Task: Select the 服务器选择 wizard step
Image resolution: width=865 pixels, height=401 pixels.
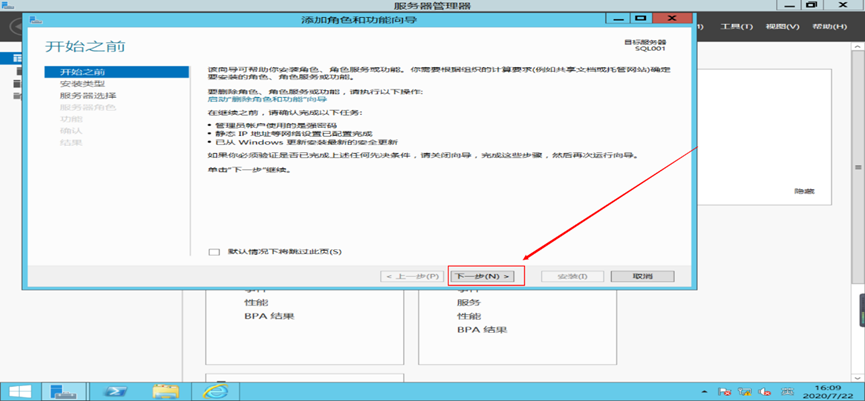Action: [x=88, y=95]
